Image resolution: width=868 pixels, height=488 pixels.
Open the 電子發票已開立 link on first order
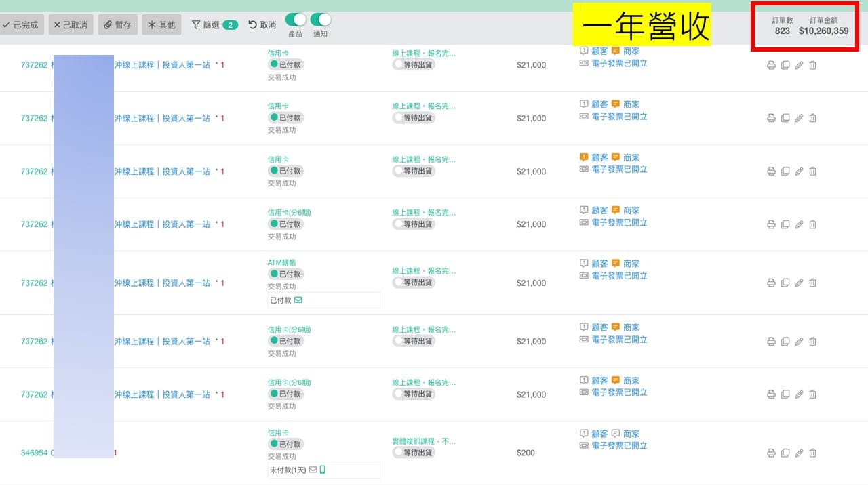pos(619,63)
